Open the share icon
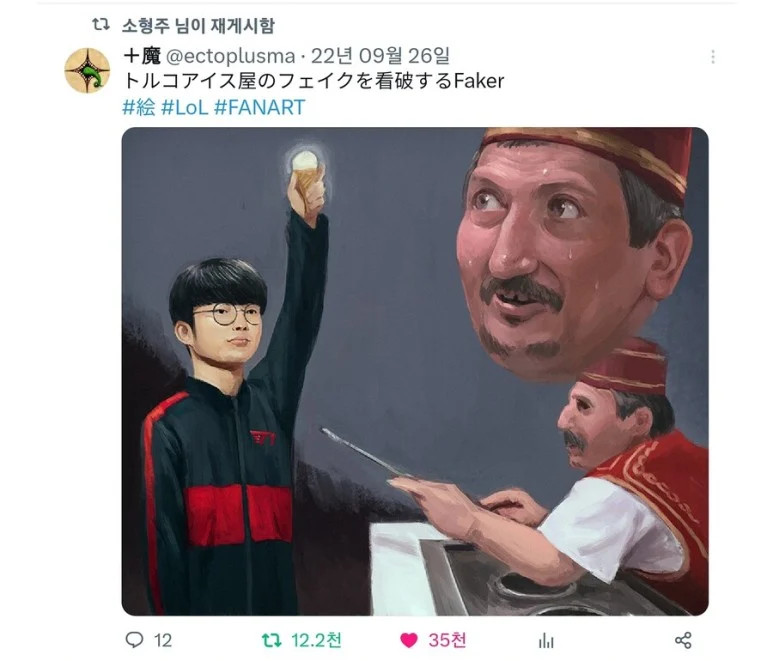Image resolution: width=773 pixels, height=661 pixels. (x=683, y=640)
